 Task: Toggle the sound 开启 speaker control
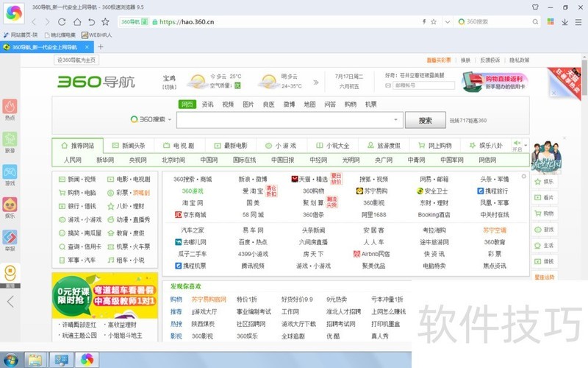pos(516,144)
